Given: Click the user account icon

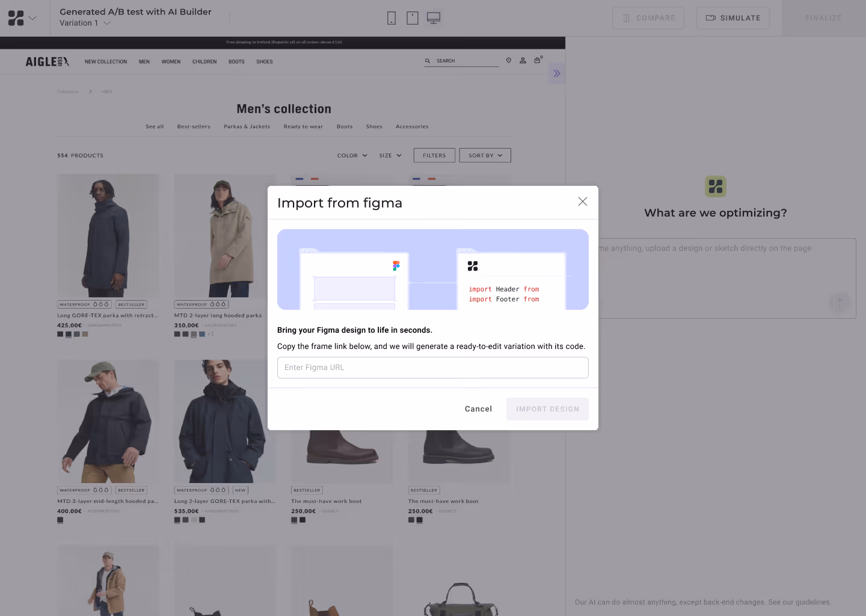Looking at the screenshot, I should 523,60.
